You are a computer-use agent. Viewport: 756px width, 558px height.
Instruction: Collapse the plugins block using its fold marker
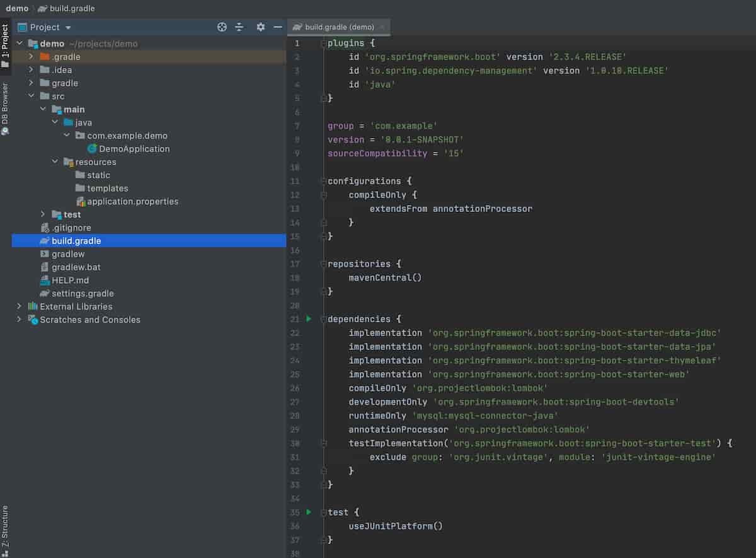click(x=323, y=43)
